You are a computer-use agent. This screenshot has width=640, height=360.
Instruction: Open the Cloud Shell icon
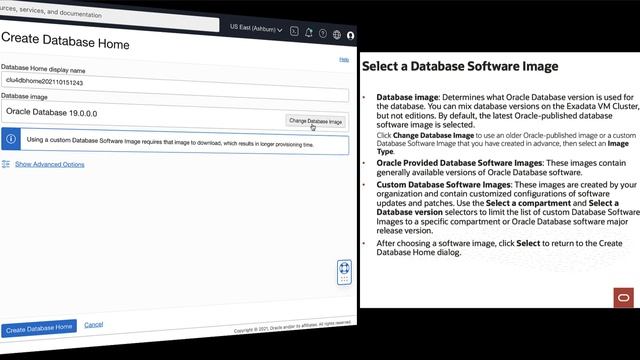click(294, 31)
